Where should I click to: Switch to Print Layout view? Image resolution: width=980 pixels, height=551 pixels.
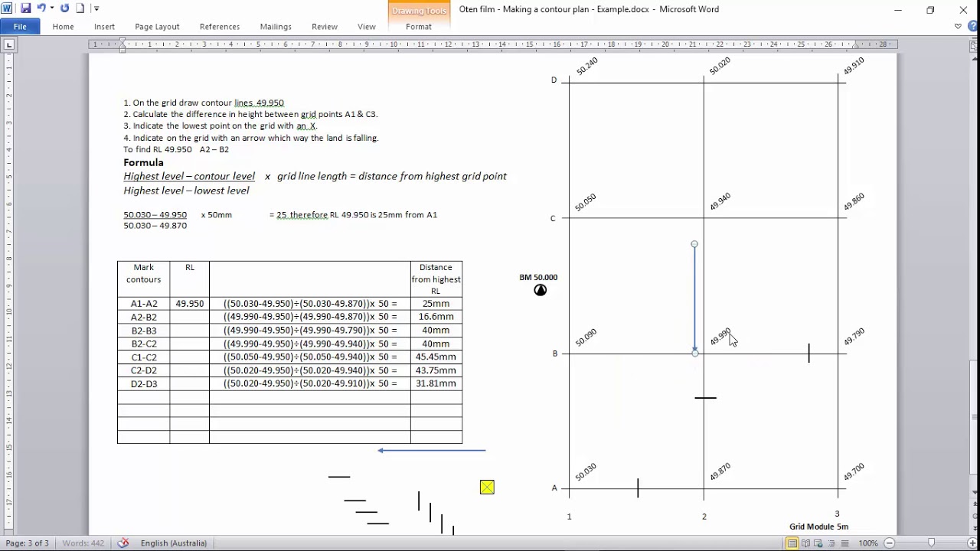click(792, 543)
